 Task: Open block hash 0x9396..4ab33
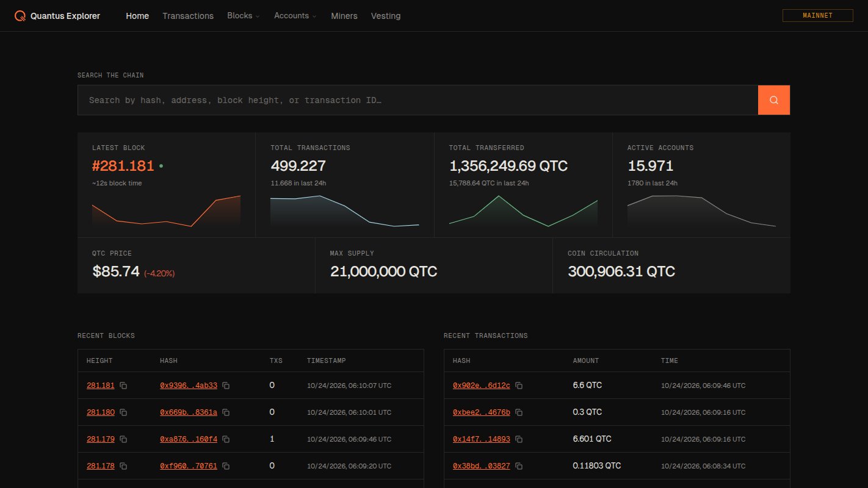(189, 386)
